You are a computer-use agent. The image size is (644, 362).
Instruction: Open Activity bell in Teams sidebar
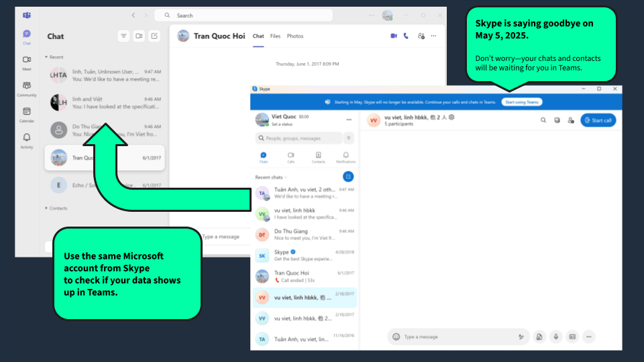[x=27, y=140]
